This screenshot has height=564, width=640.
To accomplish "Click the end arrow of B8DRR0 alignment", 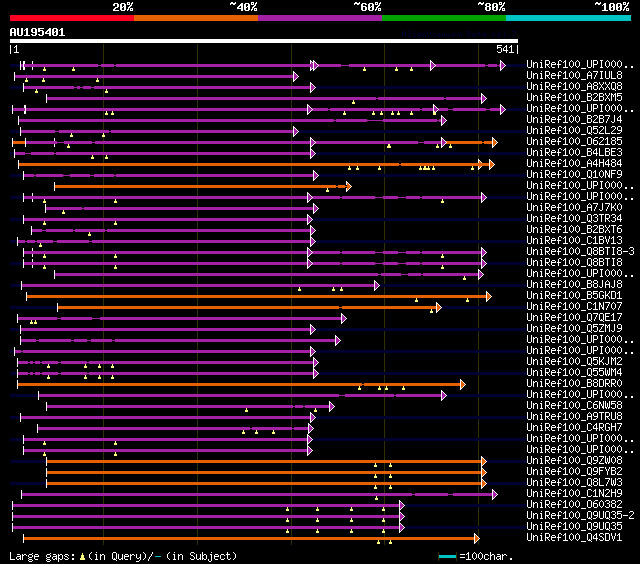I will [462, 384].
